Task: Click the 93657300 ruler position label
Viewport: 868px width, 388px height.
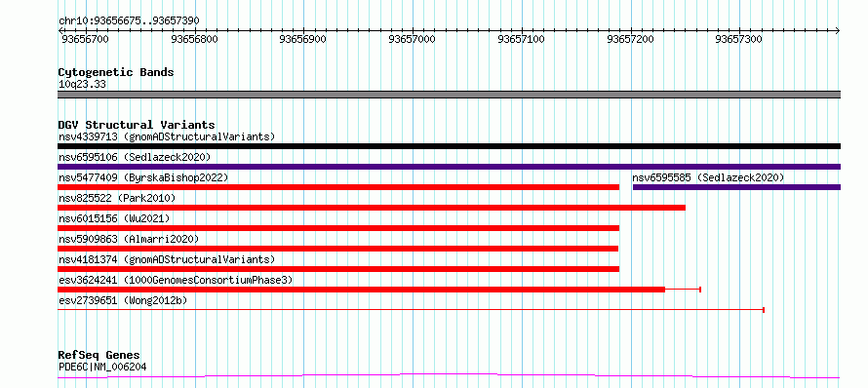Action: [738, 39]
